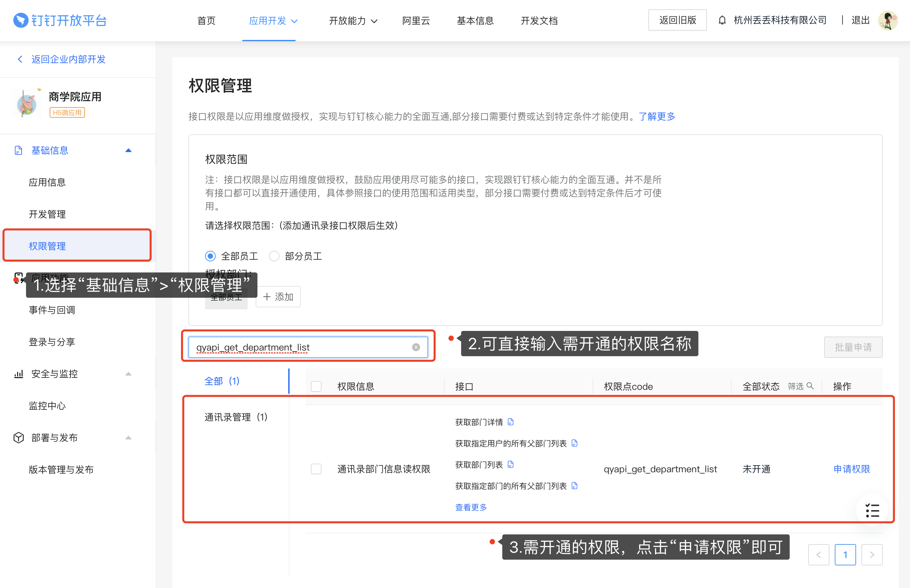
Task: Click the 商学院应用 app icon
Action: click(27, 103)
